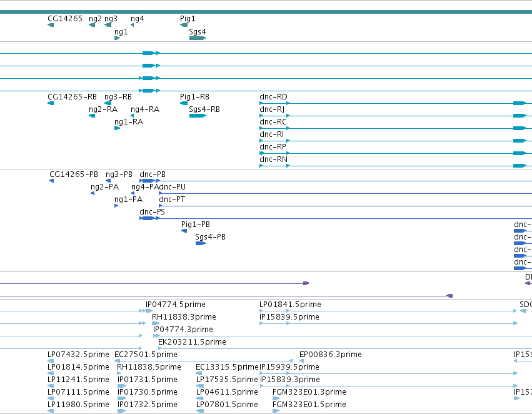
Task: Select transcript dnc-RC
Action: click(273, 122)
